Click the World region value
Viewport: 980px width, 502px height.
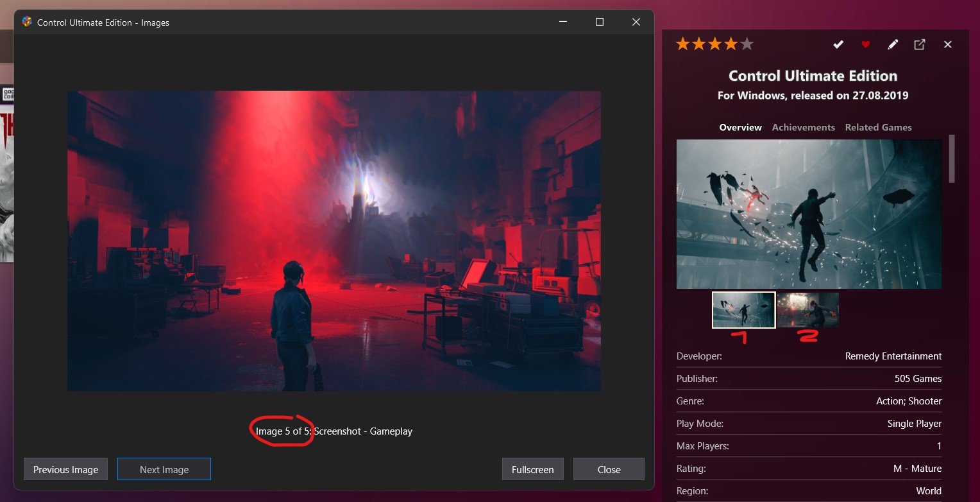(929, 491)
